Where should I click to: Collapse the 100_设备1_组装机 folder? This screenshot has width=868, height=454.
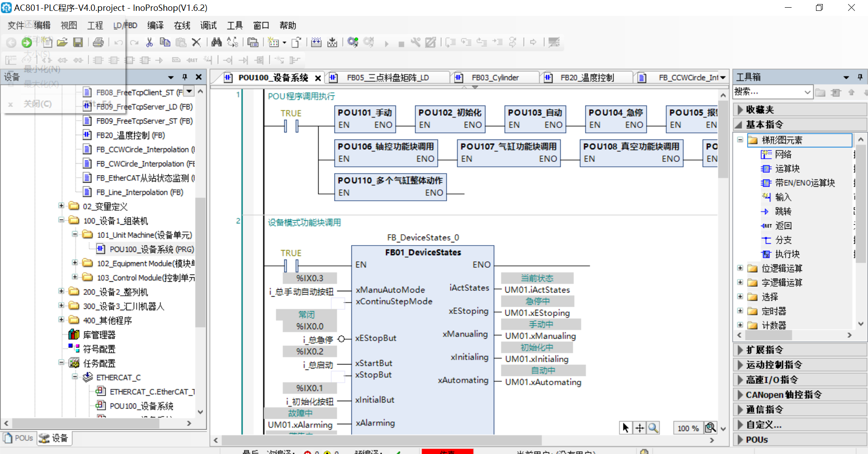click(x=61, y=220)
